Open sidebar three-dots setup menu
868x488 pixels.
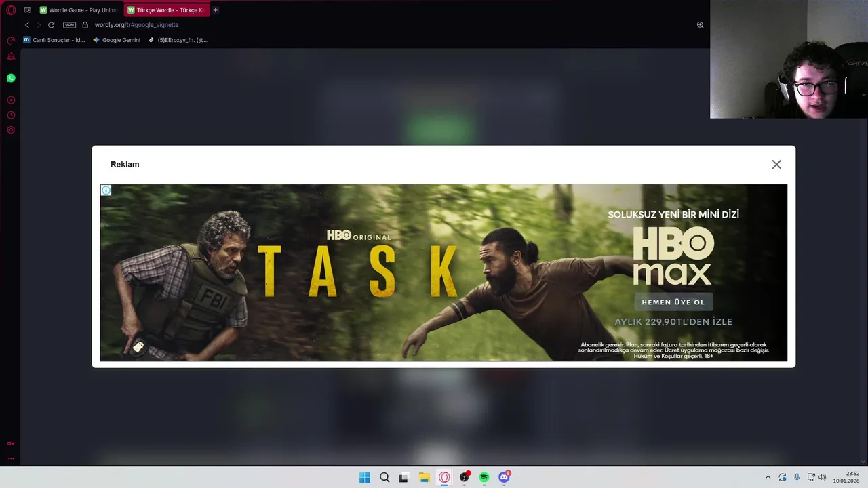11,458
